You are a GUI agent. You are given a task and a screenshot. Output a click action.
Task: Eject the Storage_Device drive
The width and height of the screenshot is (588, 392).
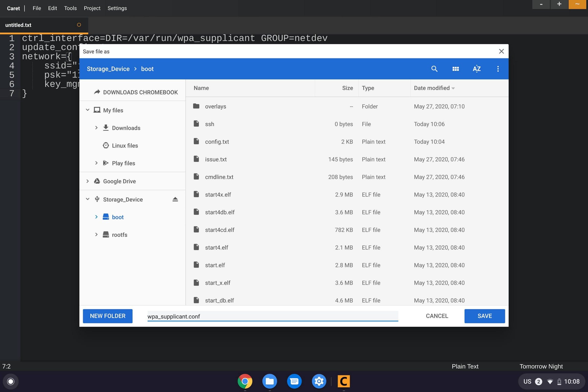[x=175, y=199]
